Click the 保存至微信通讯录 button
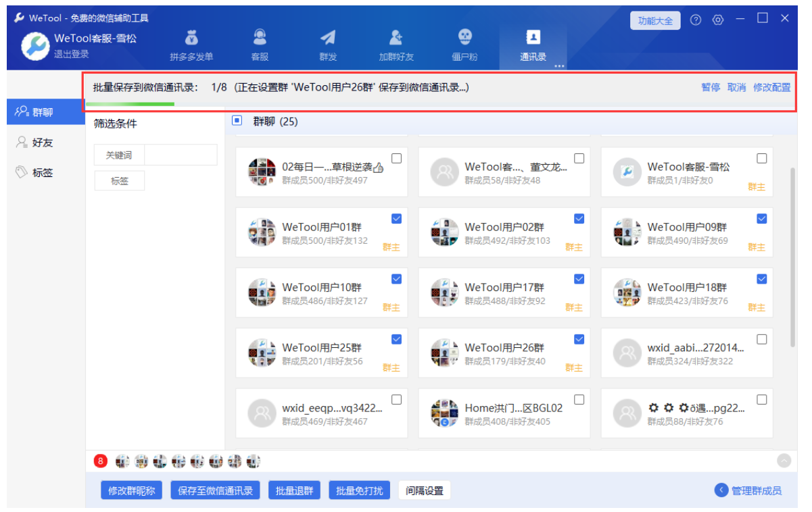The width and height of the screenshot is (812, 512). pyautogui.click(x=216, y=490)
